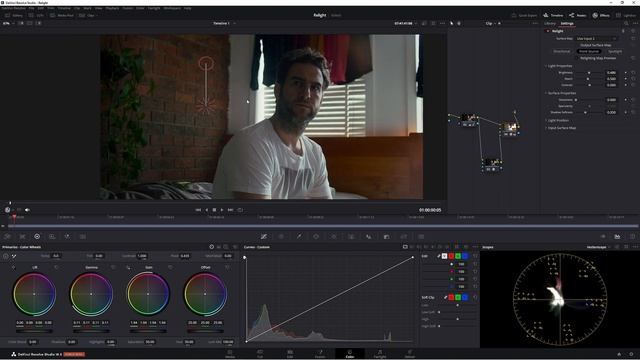Open the Vectorscope type dropdown
Screen dimensions: 640x360
[x=598, y=247]
